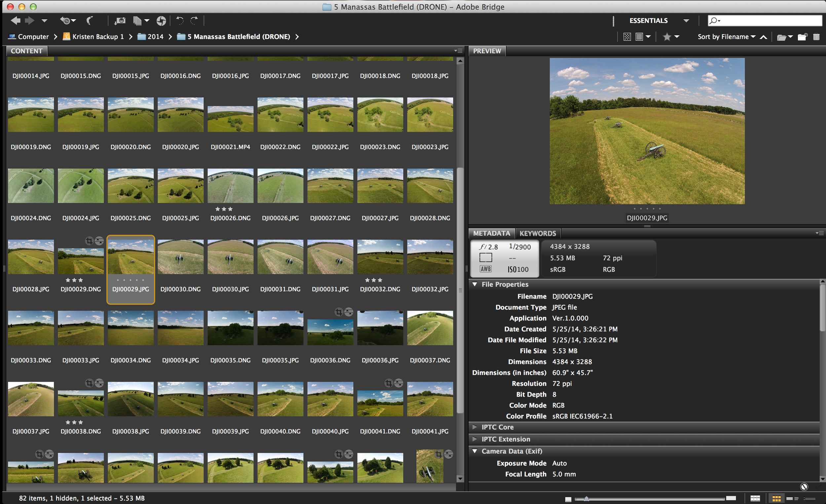The width and height of the screenshot is (826, 504).
Task: Select thumbnail DJI00032.DNG
Action: coord(380,257)
